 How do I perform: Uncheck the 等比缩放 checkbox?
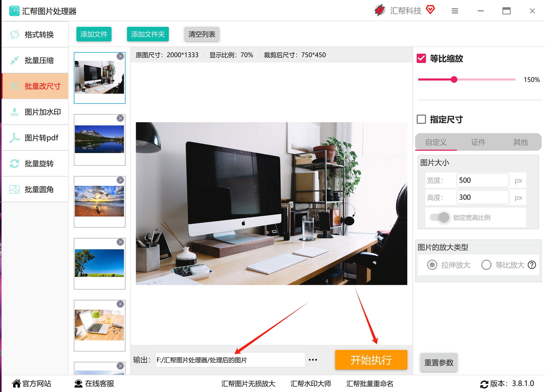pos(421,59)
